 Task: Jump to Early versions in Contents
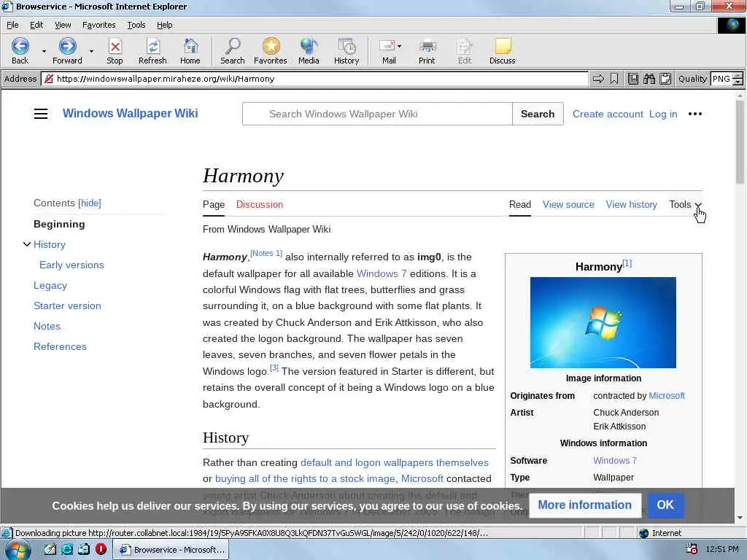pyautogui.click(x=71, y=265)
